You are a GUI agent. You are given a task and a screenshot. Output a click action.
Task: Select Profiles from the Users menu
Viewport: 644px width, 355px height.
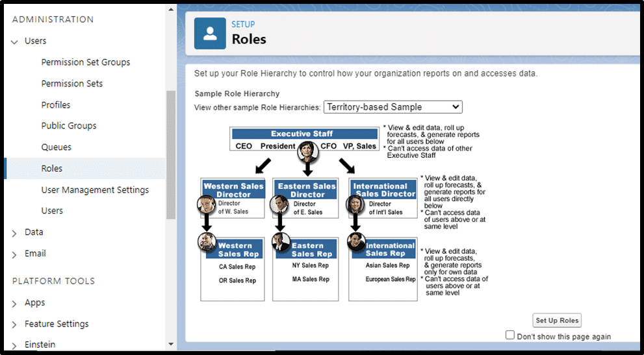point(56,105)
